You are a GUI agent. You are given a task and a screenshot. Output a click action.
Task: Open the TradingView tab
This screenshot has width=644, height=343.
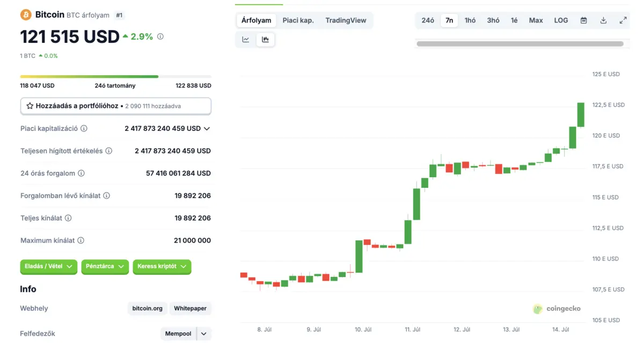coord(346,20)
